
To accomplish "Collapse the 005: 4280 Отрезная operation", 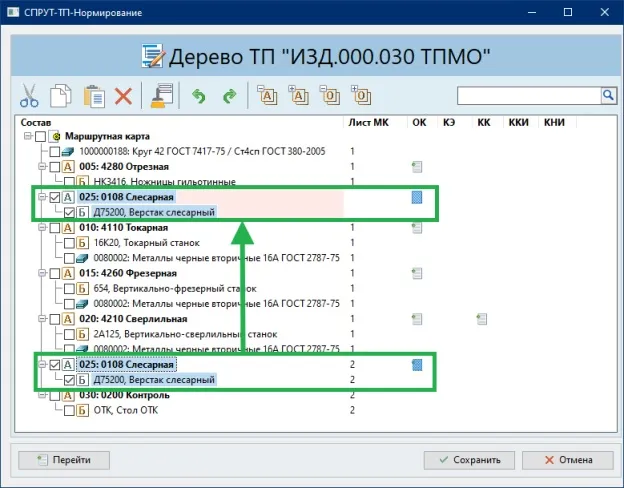I will pos(42,167).
